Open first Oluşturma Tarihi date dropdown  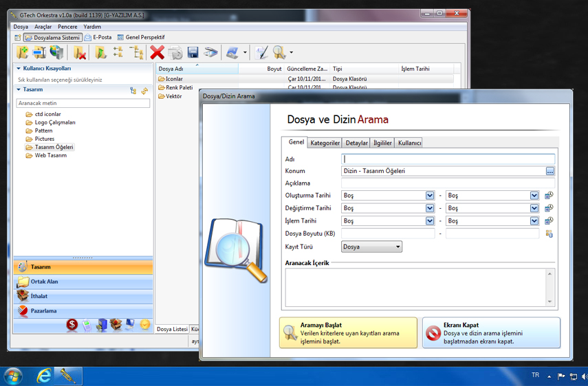pos(430,196)
